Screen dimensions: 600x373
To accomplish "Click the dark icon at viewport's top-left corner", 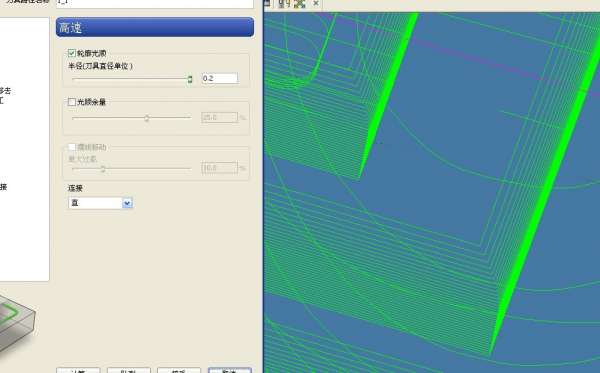I will pyautogui.click(x=267, y=3).
